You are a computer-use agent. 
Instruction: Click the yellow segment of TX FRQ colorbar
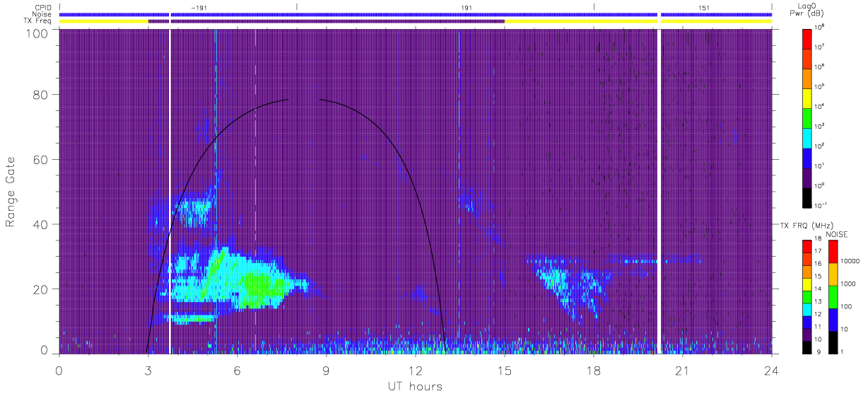coord(807,284)
